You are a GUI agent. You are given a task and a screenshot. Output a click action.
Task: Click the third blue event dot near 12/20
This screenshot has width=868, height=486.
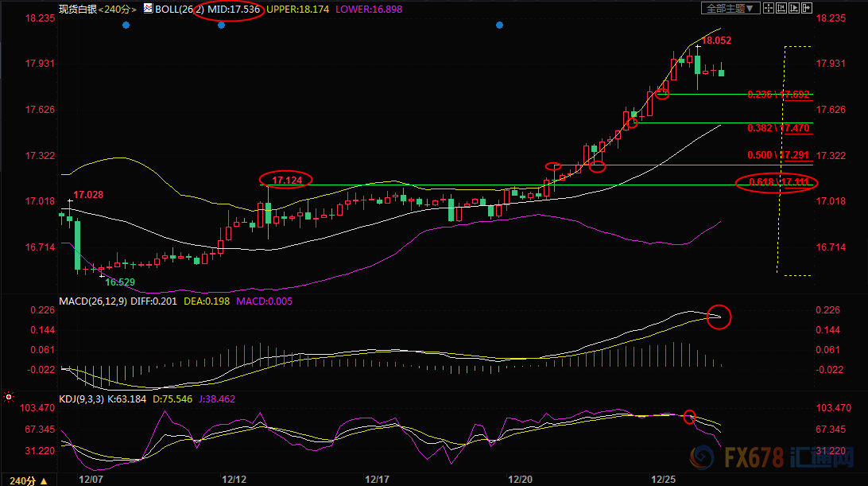[x=499, y=25]
